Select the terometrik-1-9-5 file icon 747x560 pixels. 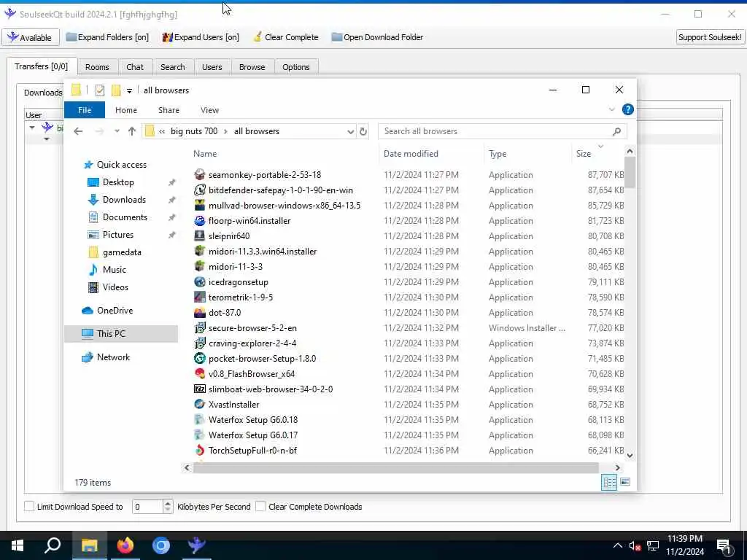(x=200, y=297)
